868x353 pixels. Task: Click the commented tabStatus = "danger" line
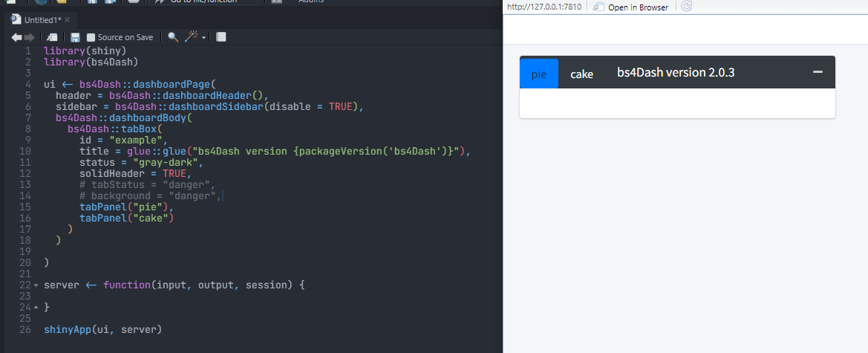tap(147, 184)
